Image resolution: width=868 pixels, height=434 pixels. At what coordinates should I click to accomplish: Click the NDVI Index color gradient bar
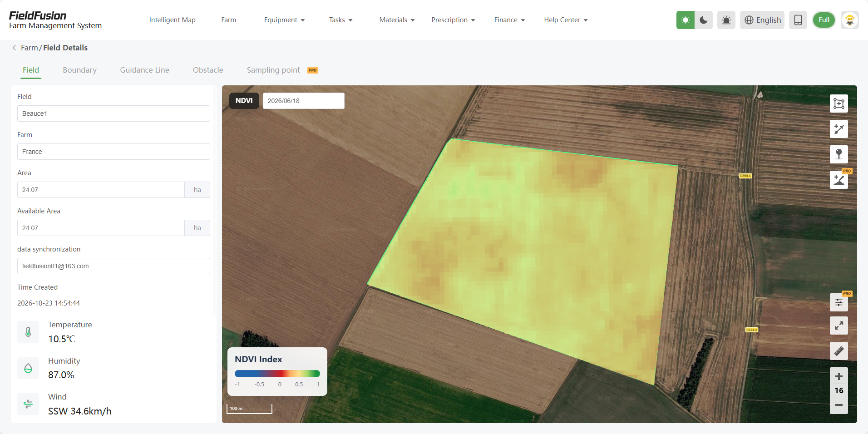[x=277, y=374]
